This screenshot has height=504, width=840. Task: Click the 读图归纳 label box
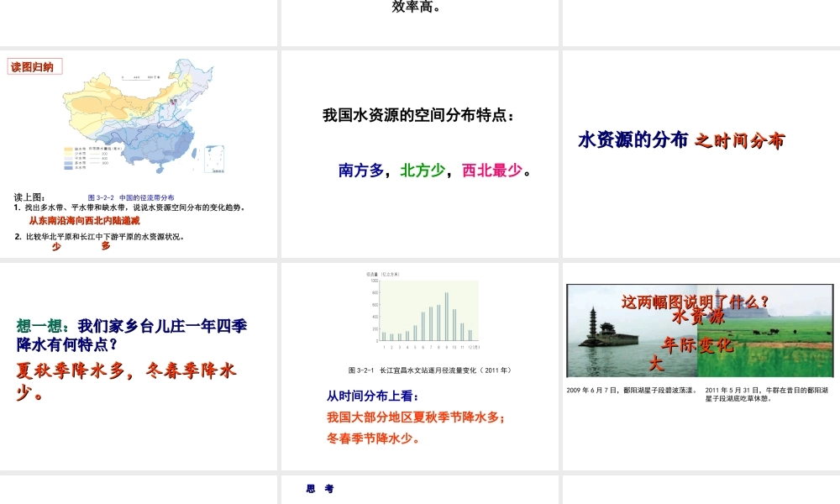click(34, 66)
